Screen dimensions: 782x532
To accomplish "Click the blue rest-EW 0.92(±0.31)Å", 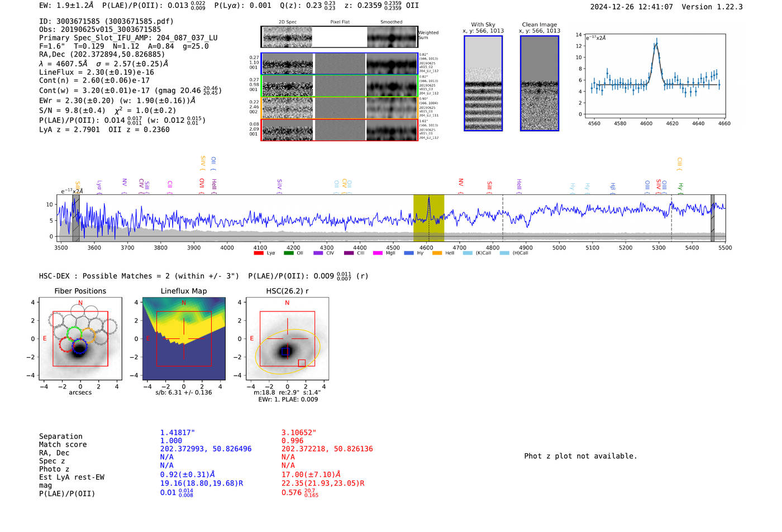I will click(188, 475).
